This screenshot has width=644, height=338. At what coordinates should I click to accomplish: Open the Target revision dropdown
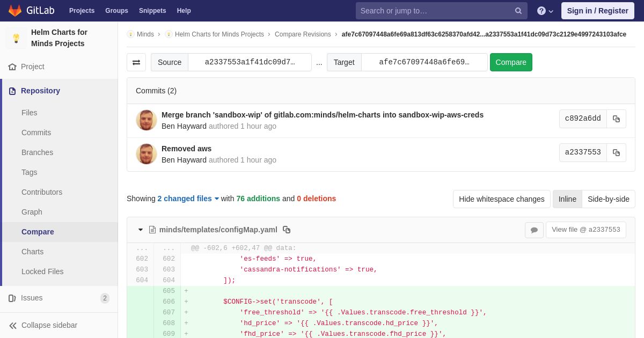(424, 62)
